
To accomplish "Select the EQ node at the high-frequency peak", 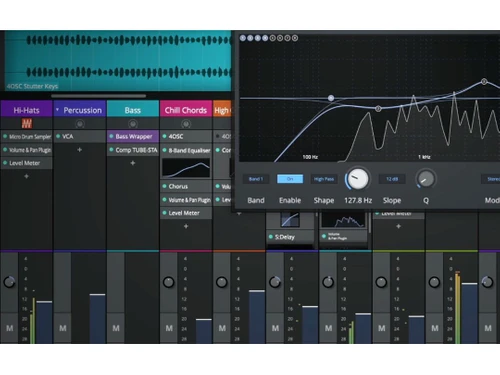I will pos(484,81).
